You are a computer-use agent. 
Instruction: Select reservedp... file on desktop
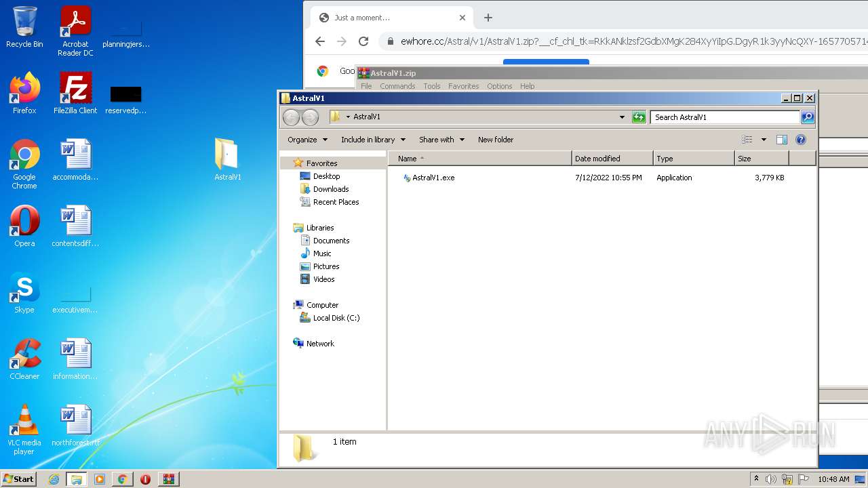pos(126,100)
